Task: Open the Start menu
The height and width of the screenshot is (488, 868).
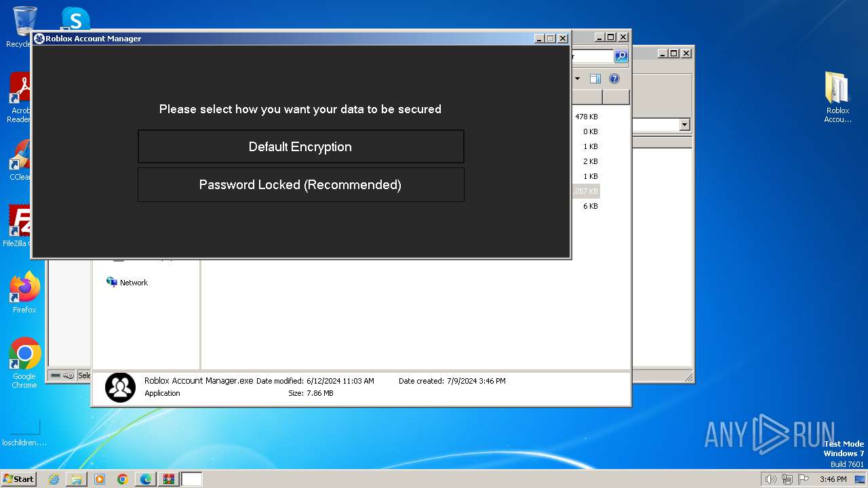Action: point(18,479)
